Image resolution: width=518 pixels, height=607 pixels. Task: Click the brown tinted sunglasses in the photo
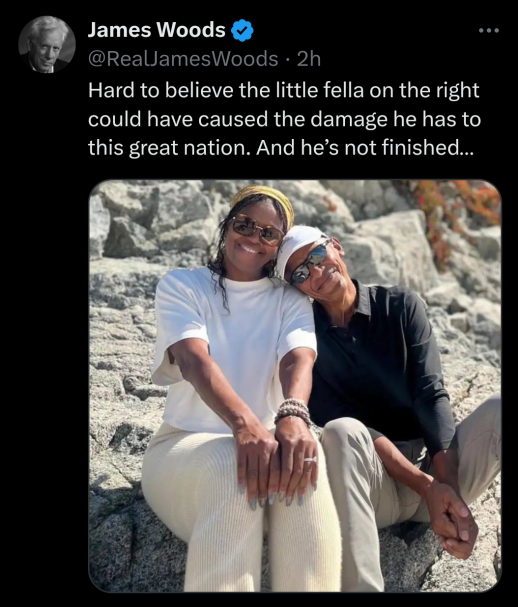tap(257, 229)
